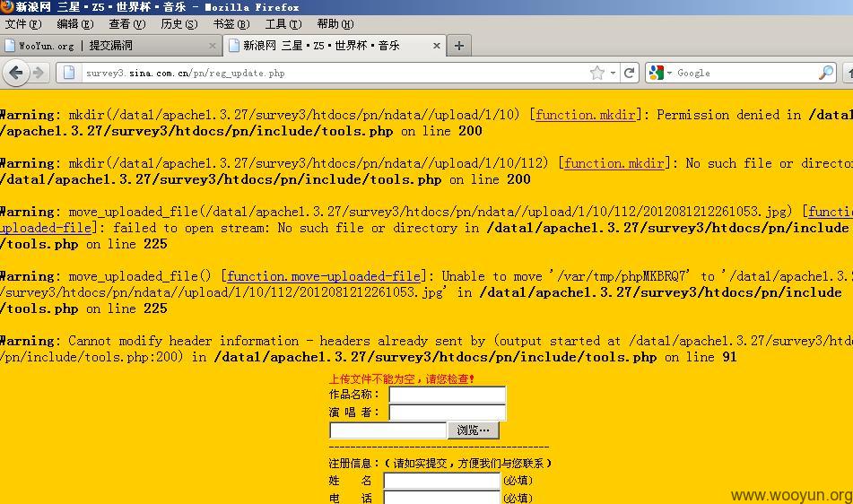This screenshot has height=504, width=853.
Task: Click the 姓名 input field
Action: pos(441,481)
